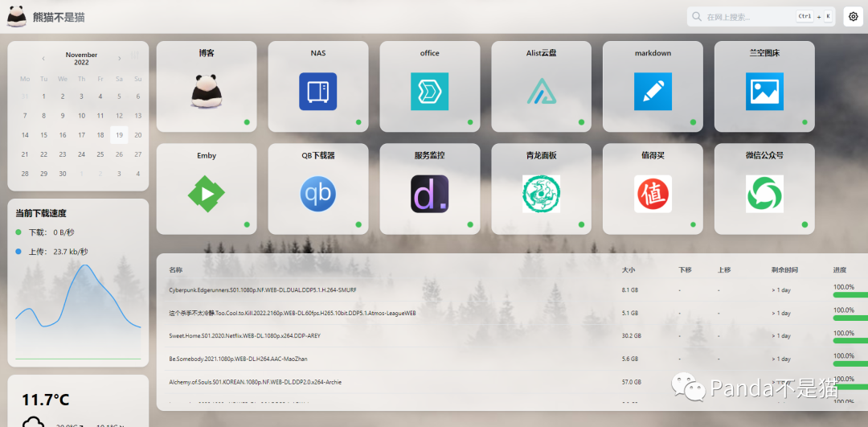This screenshot has height=427, width=868.
Task: Open the 值得买 red icon
Action: click(653, 194)
